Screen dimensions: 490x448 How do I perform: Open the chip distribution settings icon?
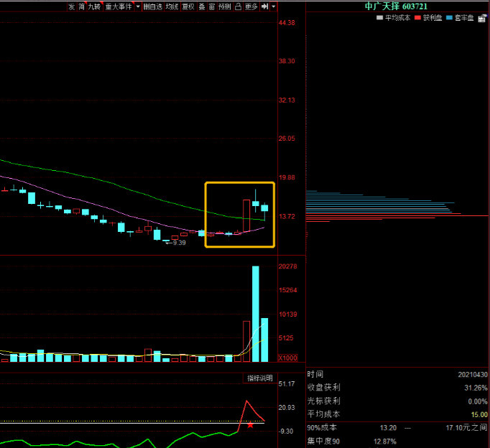[x=483, y=18]
